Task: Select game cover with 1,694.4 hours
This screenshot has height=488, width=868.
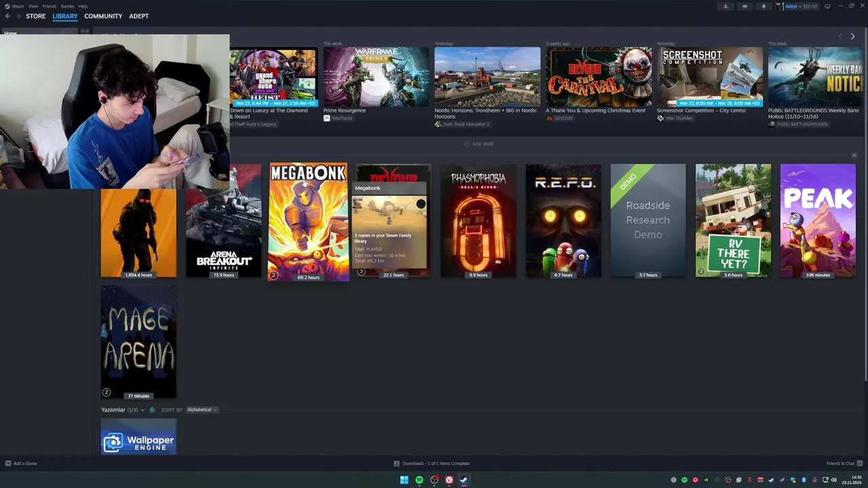Action: coord(138,233)
